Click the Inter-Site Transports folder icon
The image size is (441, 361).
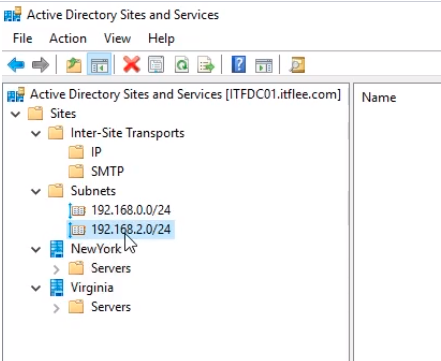56,133
